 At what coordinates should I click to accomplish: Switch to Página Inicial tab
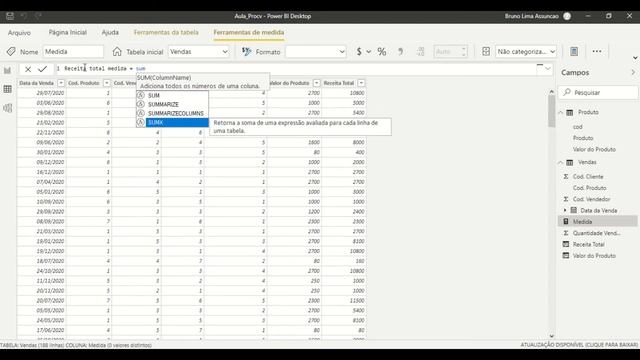pyautogui.click(x=67, y=32)
